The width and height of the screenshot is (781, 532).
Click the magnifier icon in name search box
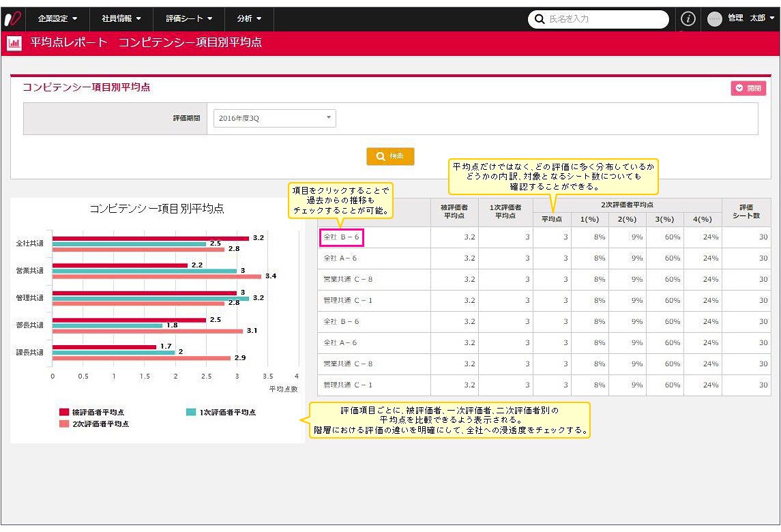click(539, 19)
